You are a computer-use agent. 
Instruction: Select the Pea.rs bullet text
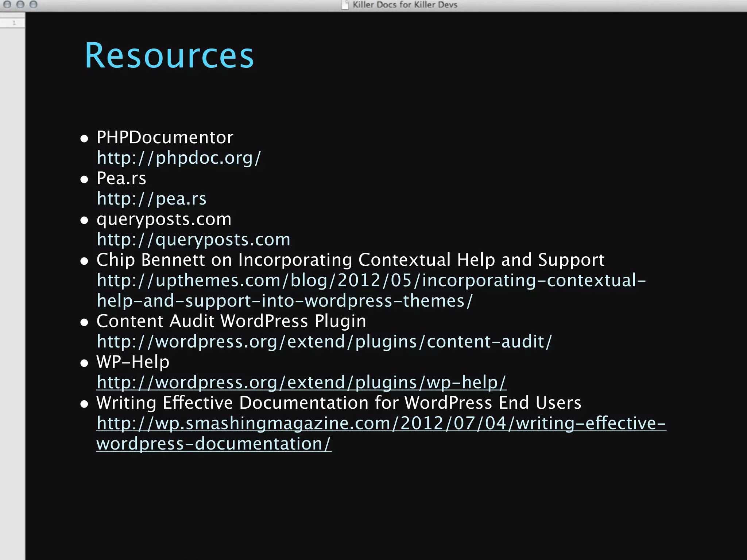(121, 178)
